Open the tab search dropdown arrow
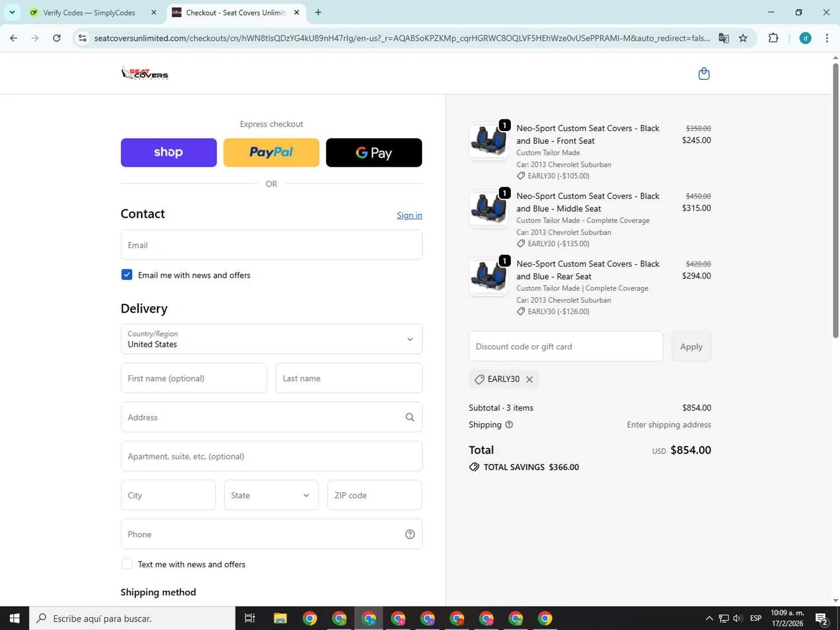This screenshot has height=630, width=840. click(x=12, y=12)
